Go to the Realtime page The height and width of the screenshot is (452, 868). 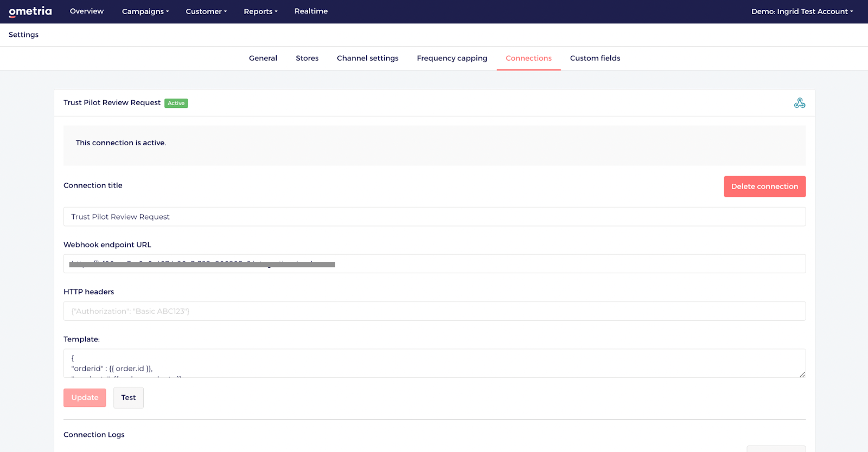pyautogui.click(x=311, y=11)
